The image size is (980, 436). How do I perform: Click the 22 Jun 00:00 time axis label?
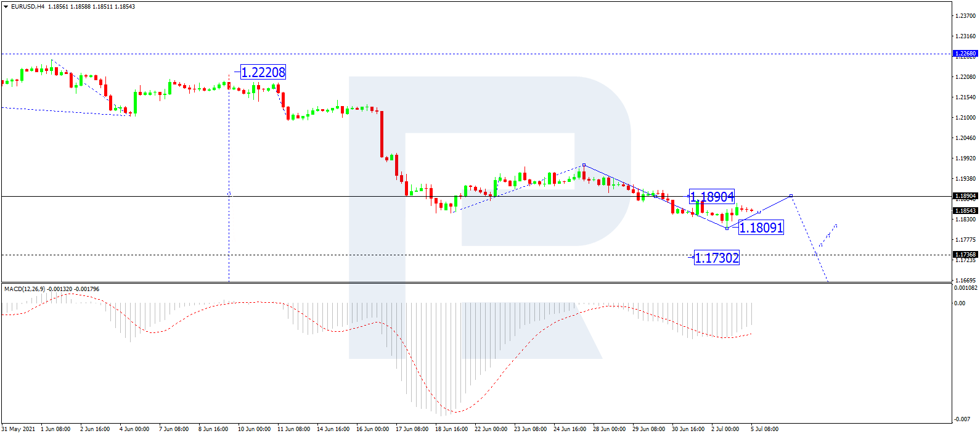(x=491, y=429)
